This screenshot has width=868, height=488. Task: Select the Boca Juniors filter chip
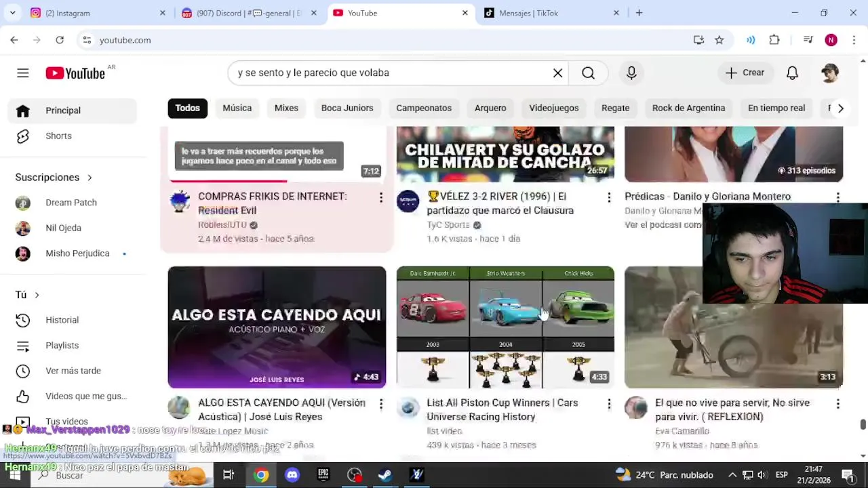347,108
